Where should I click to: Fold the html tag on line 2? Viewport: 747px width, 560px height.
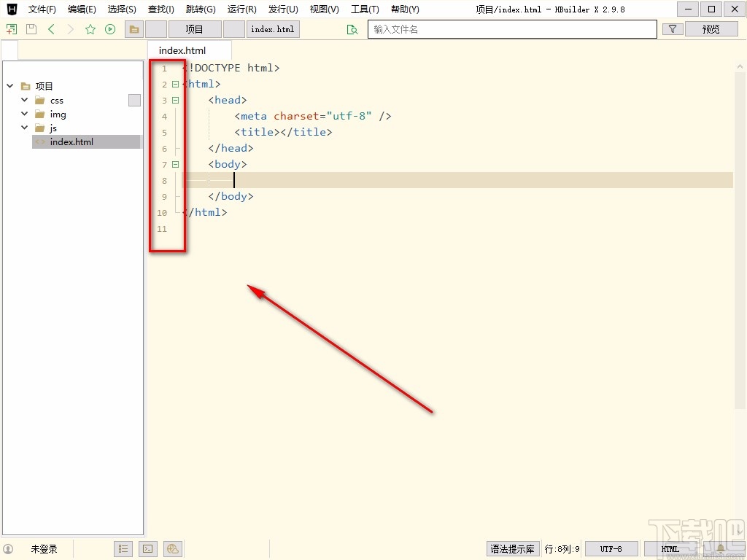coord(175,85)
